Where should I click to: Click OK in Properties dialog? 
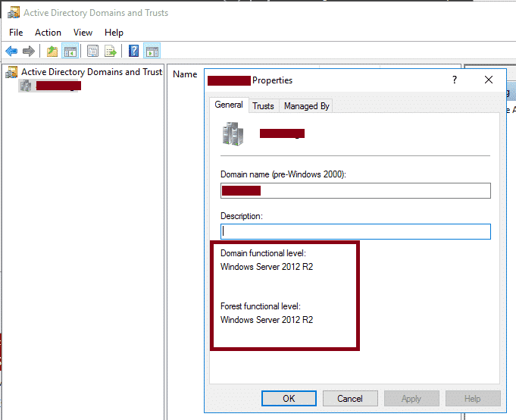click(x=289, y=399)
